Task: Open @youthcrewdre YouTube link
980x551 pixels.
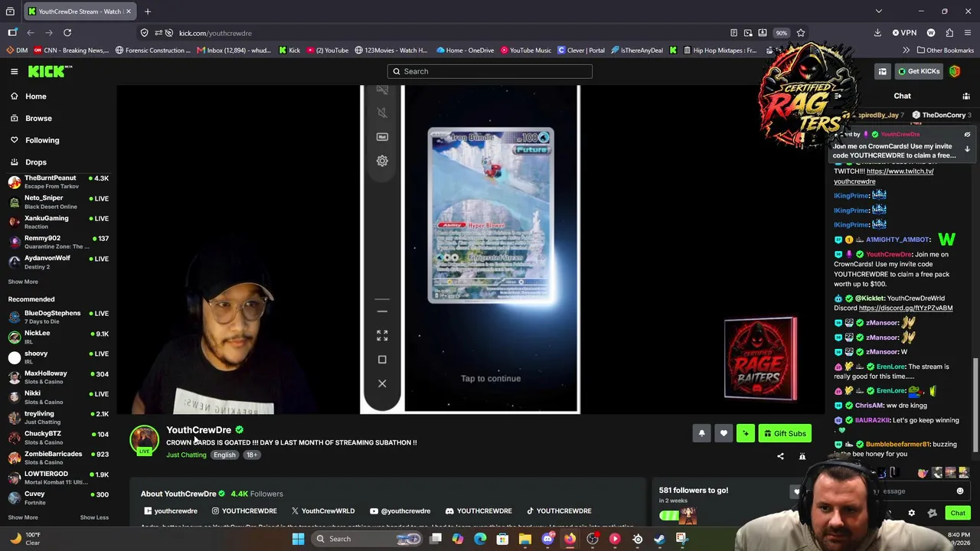Action: (400, 511)
